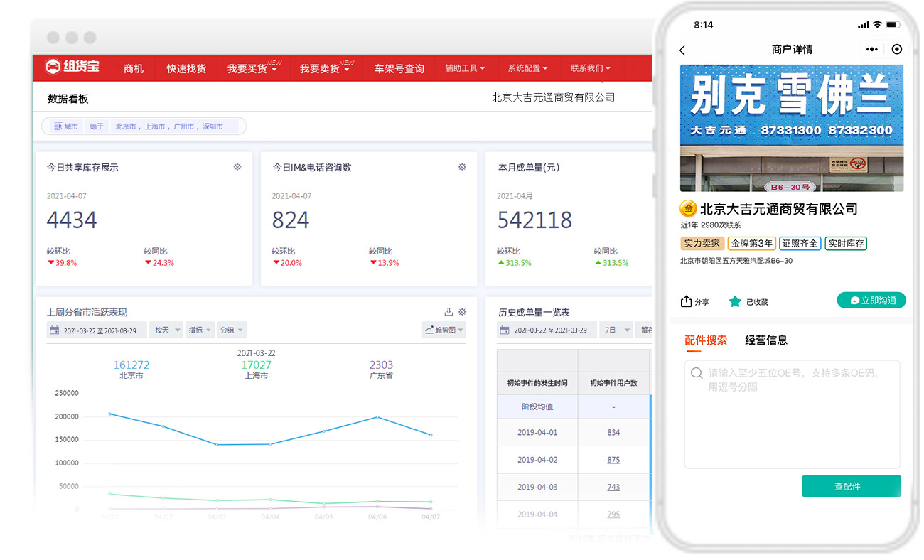Screen dimensions: 924x560
Task: Click the 实时库存 tag
Action: point(846,243)
